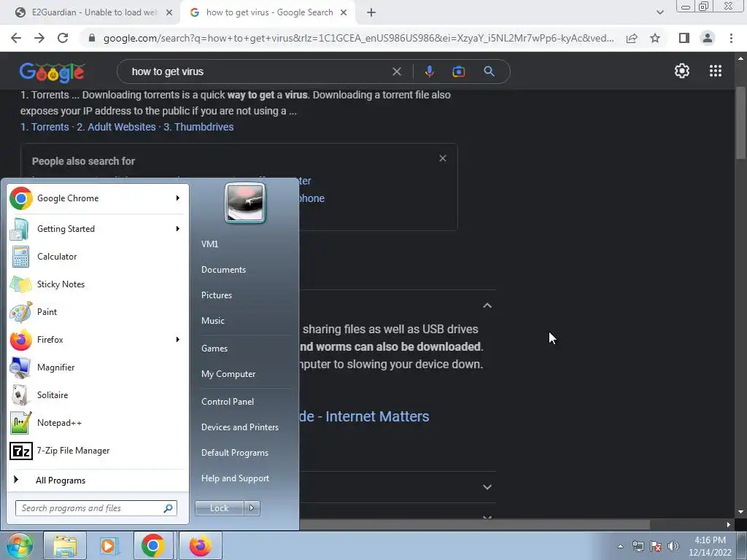This screenshot has height=560, width=747.
Task: Clear the Google search query
Action: point(396,71)
